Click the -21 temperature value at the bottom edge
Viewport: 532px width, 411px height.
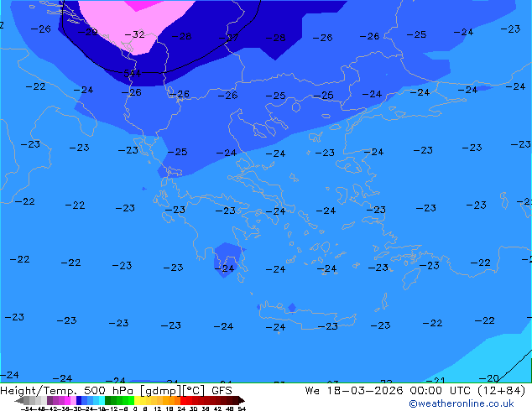pos(435,380)
